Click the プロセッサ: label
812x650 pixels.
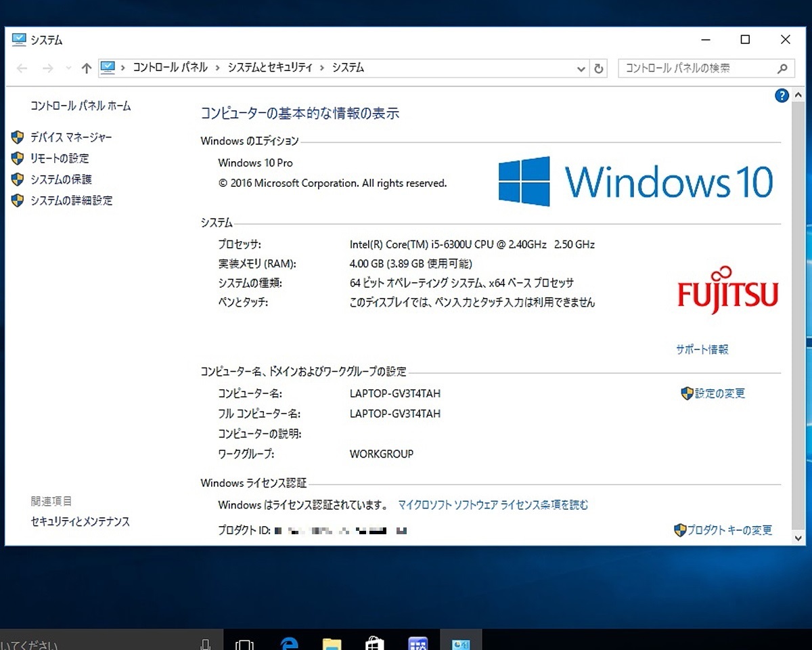pyautogui.click(x=240, y=244)
